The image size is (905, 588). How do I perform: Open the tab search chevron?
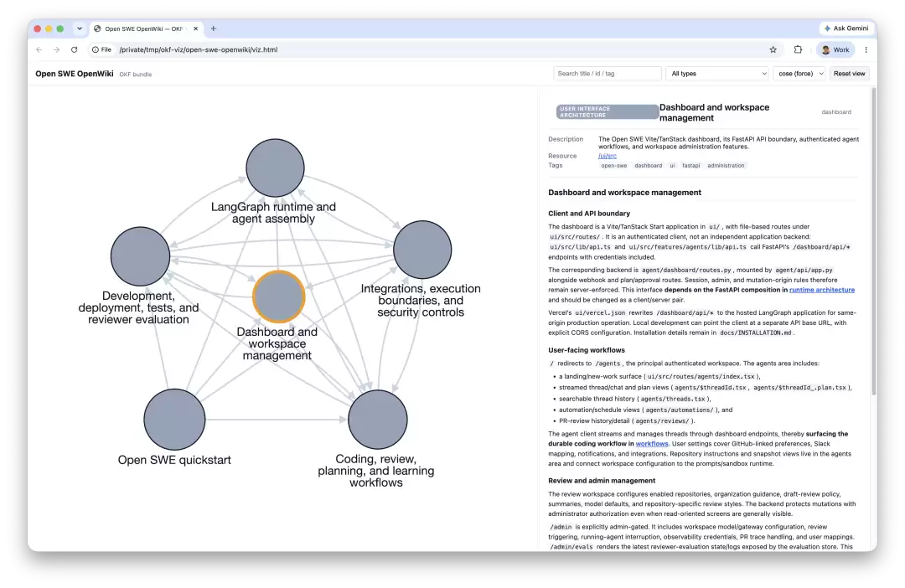click(80, 28)
